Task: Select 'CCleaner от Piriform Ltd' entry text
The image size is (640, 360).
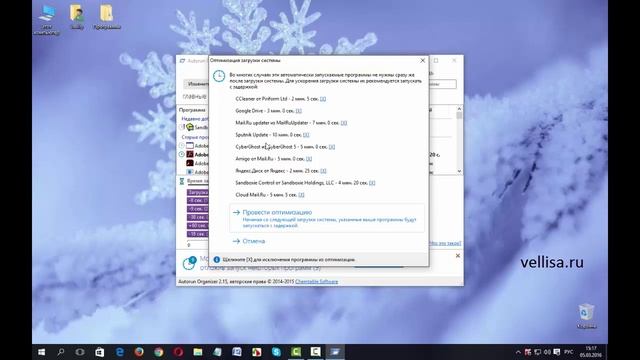Action: pos(261,99)
